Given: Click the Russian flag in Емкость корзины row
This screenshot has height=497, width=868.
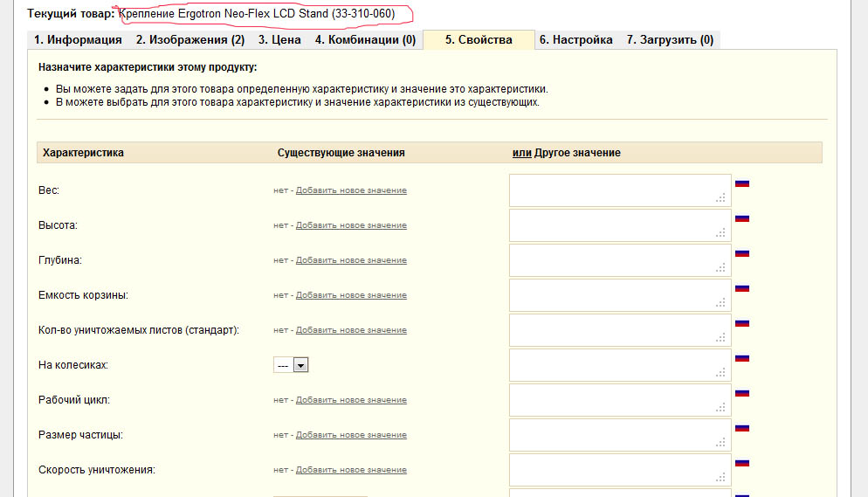Looking at the screenshot, I should [x=741, y=287].
